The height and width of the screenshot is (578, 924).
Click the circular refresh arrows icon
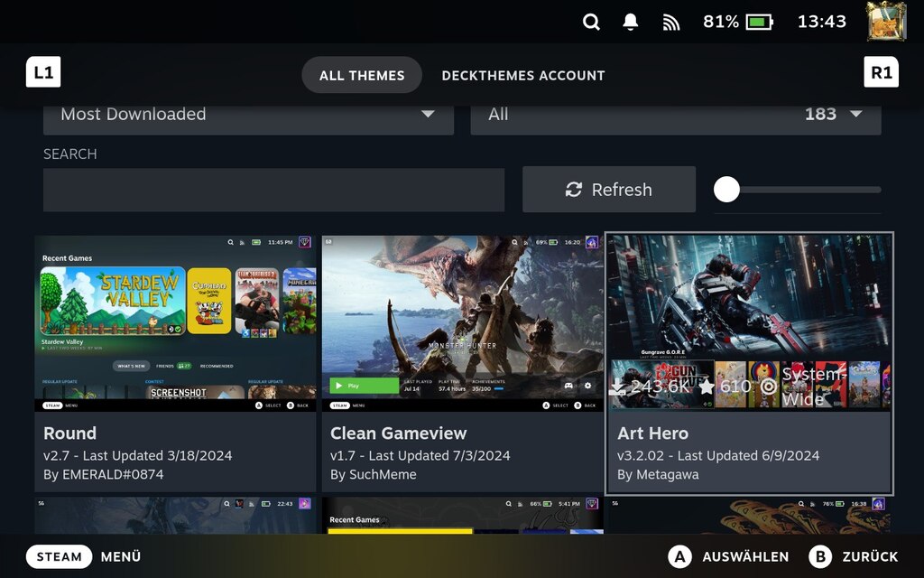574,189
